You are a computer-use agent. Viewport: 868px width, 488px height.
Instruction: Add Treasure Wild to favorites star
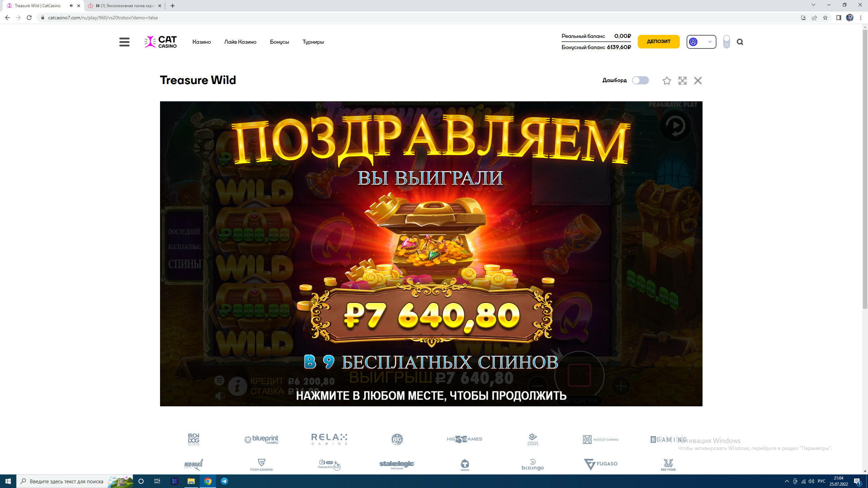667,81
